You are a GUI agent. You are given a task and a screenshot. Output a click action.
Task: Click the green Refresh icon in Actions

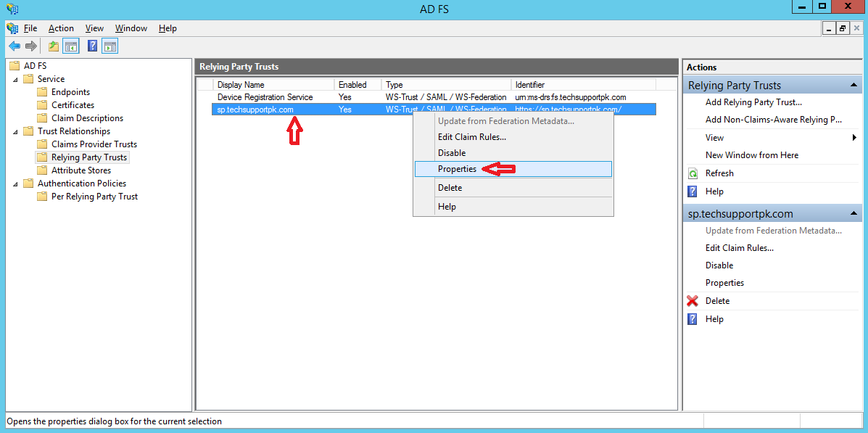pyautogui.click(x=693, y=173)
